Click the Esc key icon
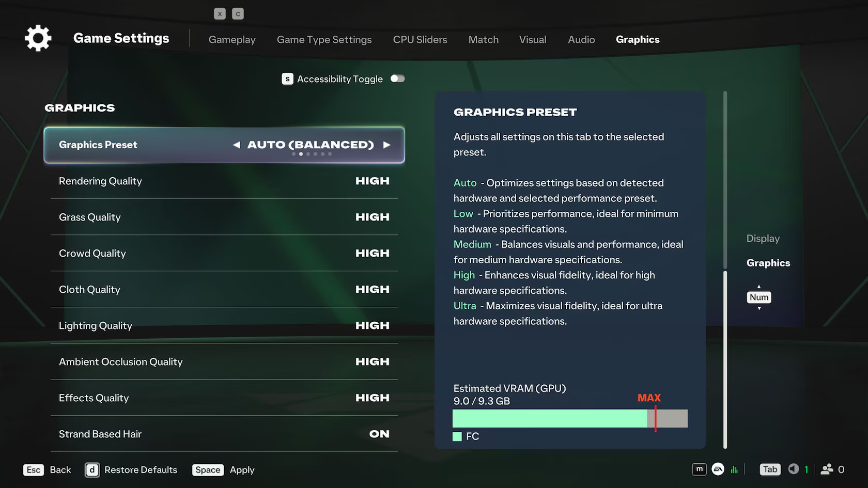Image resolution: width=868 pixels, height=488 pixels. pyautogui.click(x=34, y=470)
